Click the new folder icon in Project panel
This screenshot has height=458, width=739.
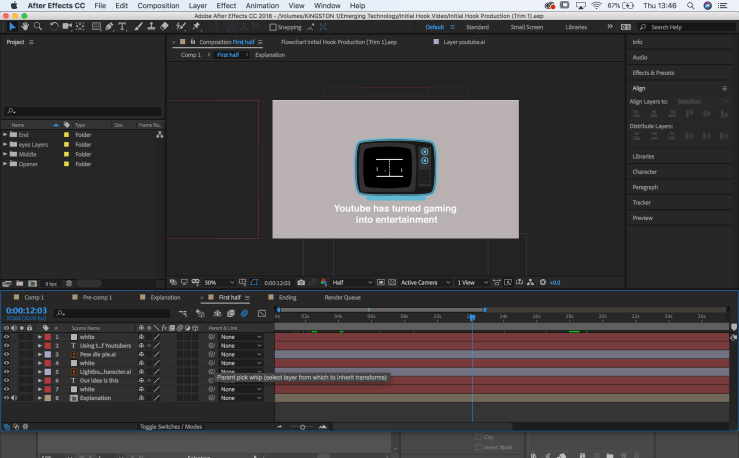19,284
